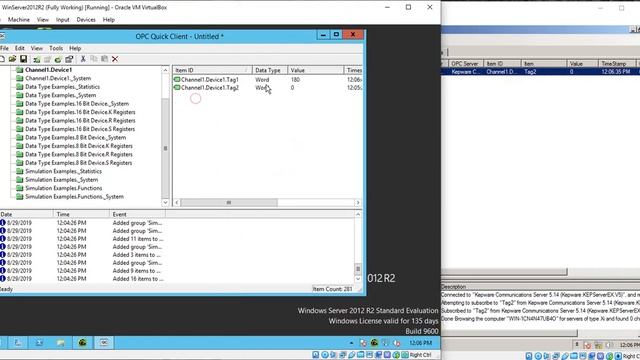This screenshot has width=640, height=360.
Task: Open PowerShell from VM taskbar
Action: coord(39,343)
